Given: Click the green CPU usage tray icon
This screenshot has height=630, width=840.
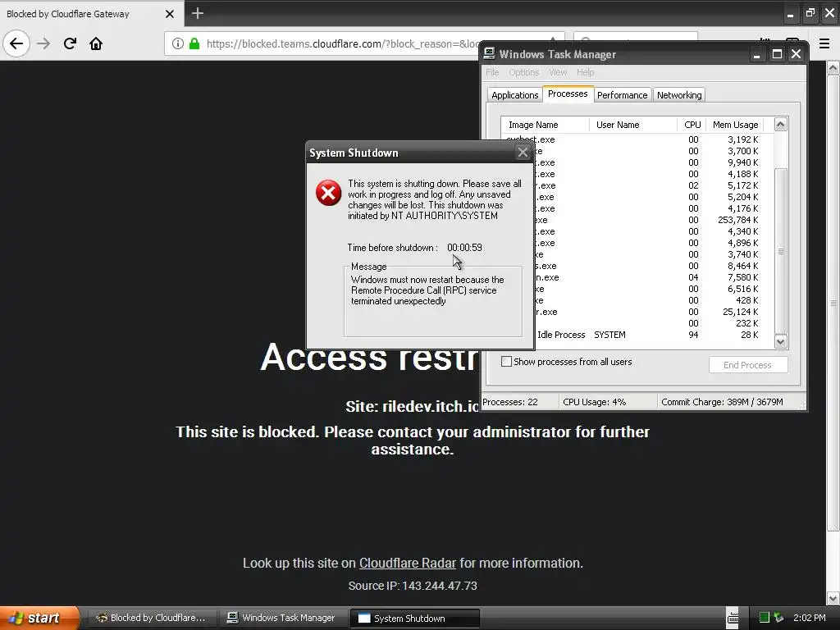Looking at the screenshot, I should click(x=765, y=618).
